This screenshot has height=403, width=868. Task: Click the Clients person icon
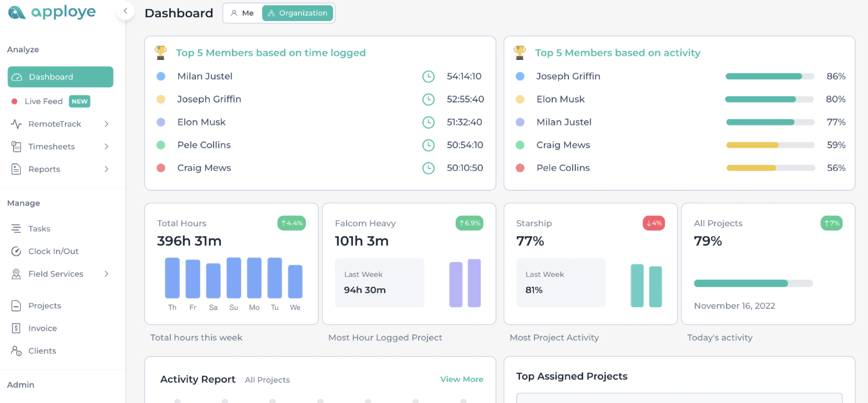click(x=16, y=351)
